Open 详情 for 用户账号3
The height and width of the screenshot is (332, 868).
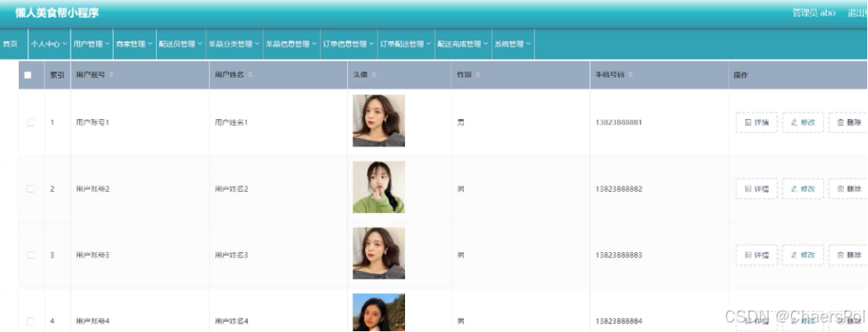(x=756, y=255)
